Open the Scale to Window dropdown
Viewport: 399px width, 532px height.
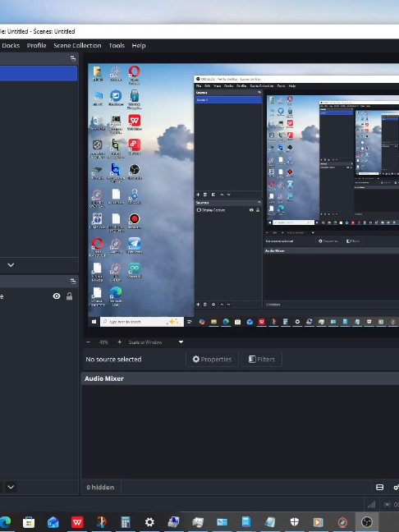pos(155,342)
